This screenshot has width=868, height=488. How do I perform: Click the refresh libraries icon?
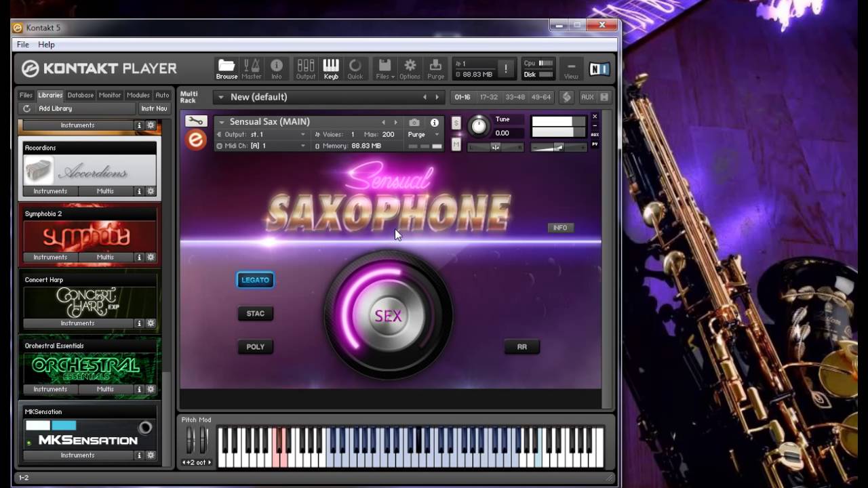pyautogui.click(x=27, y=108)
